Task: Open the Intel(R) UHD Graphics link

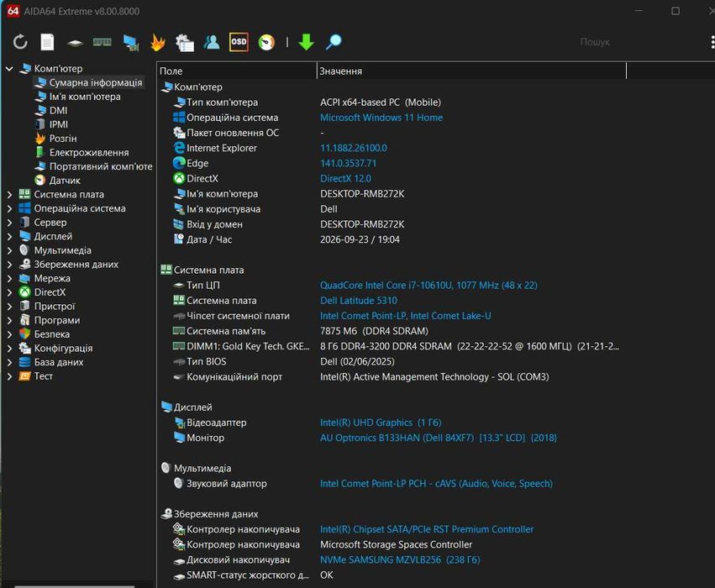Action: tap(381, 423)
